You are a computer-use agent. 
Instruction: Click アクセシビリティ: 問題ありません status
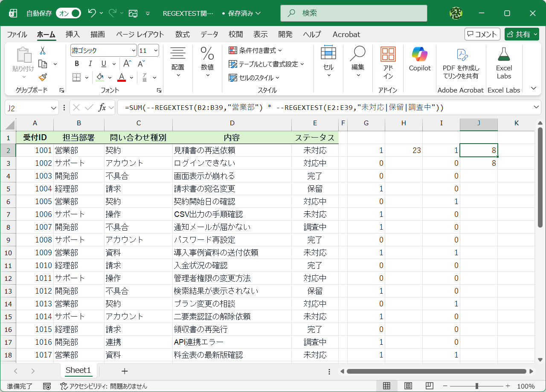point(104,386)
